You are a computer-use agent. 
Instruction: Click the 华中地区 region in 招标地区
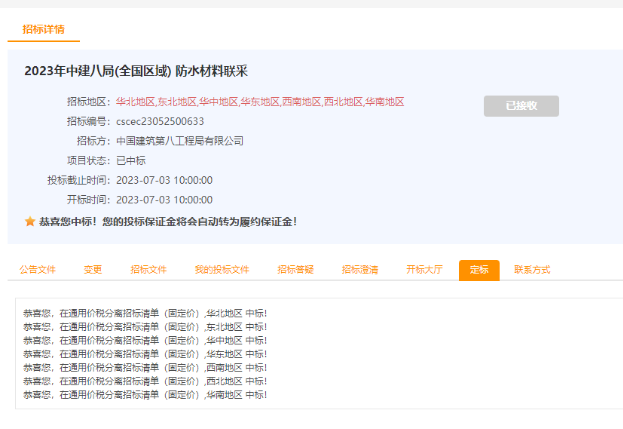pyautogui.click(x=219, y=102)
